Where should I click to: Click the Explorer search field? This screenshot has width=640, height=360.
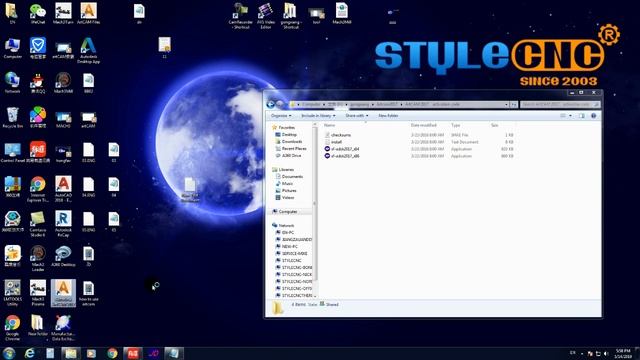point(560,104)
